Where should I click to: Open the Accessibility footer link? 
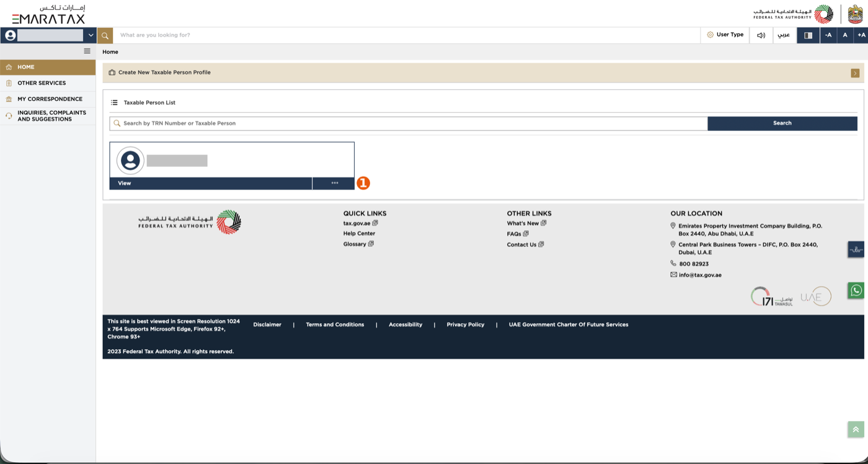[405, 324]
